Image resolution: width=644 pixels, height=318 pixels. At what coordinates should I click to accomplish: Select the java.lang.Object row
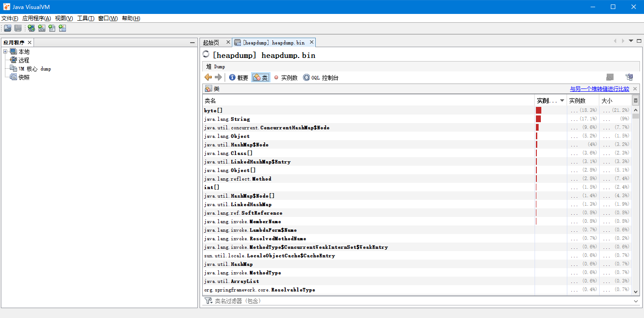[417, 136]
